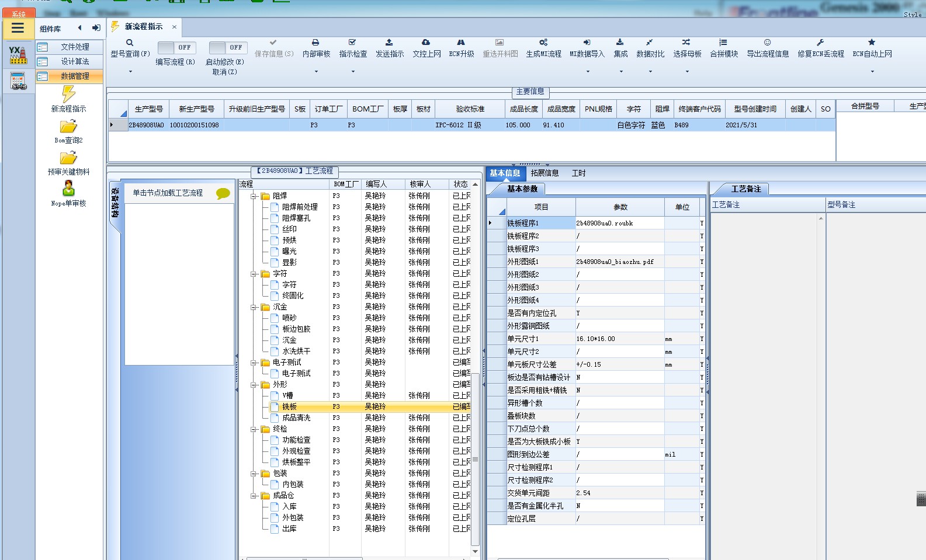Screen dimensions: 926x560
Task: Open dropdown arrow under 集成
Action: coord(620,72)
